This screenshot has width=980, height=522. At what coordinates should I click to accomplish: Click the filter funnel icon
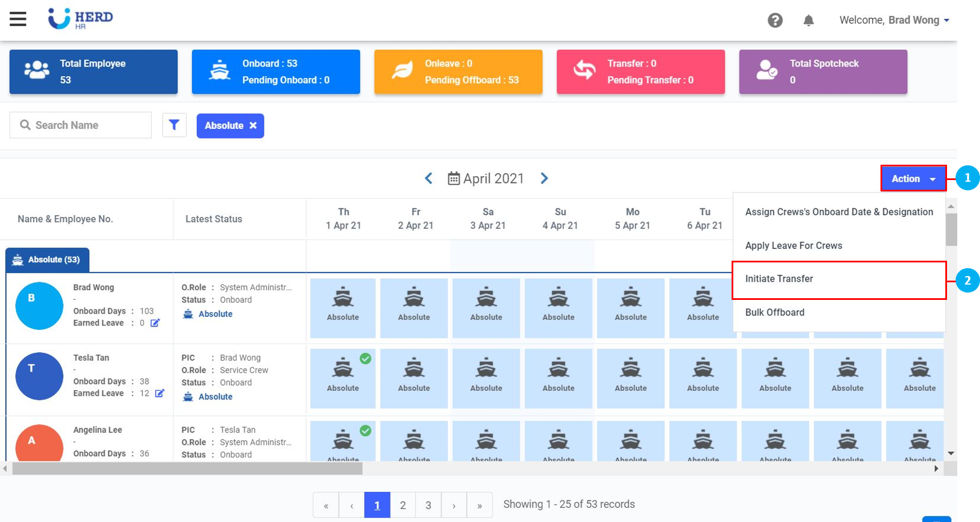175,125
